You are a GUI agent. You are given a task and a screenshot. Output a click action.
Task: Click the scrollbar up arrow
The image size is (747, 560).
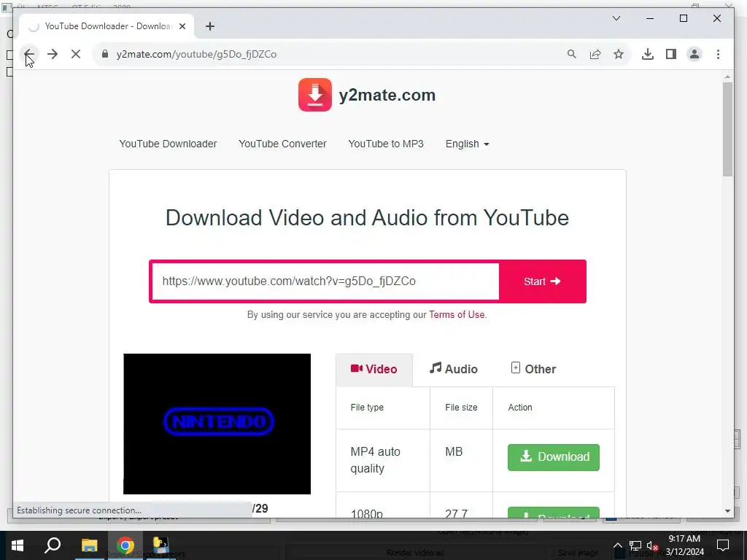(727, 76)
